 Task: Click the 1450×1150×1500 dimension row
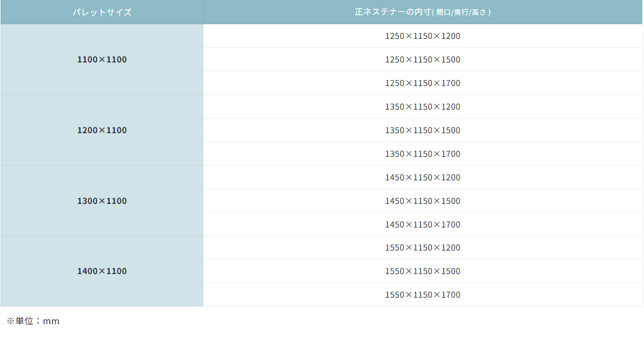click(422, 201)
